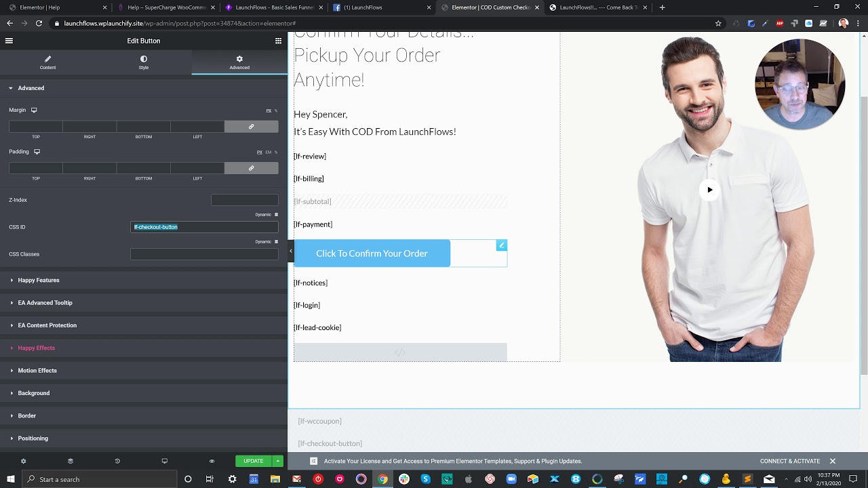Select percent unit for Margin
This screenshot has height=488, width=868.
276,110
